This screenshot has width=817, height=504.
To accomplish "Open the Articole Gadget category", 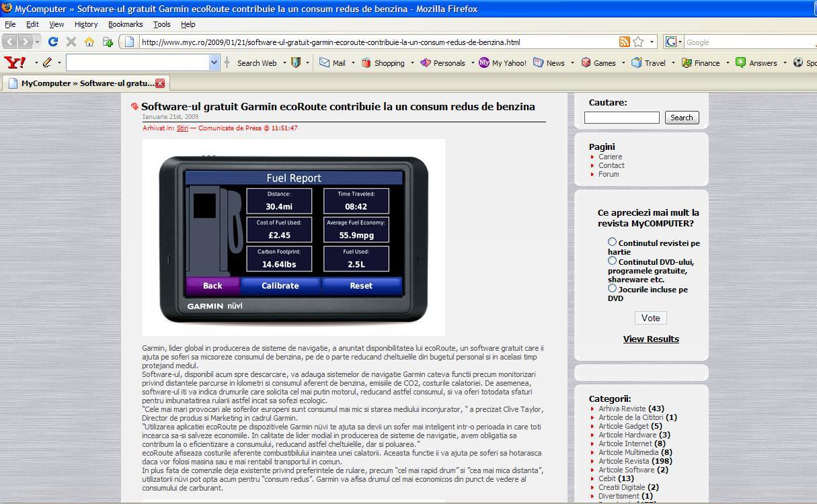I will [x=624, y=426].
